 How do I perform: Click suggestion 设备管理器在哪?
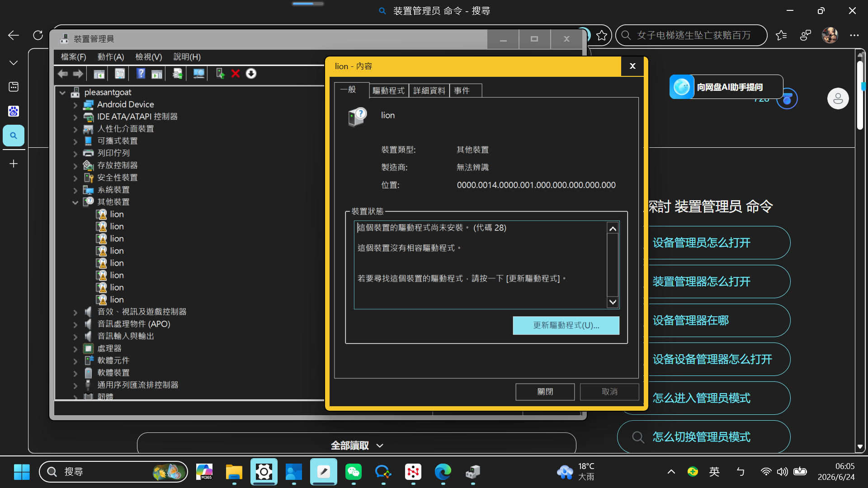pyautogui.click(x=691, y=320)
